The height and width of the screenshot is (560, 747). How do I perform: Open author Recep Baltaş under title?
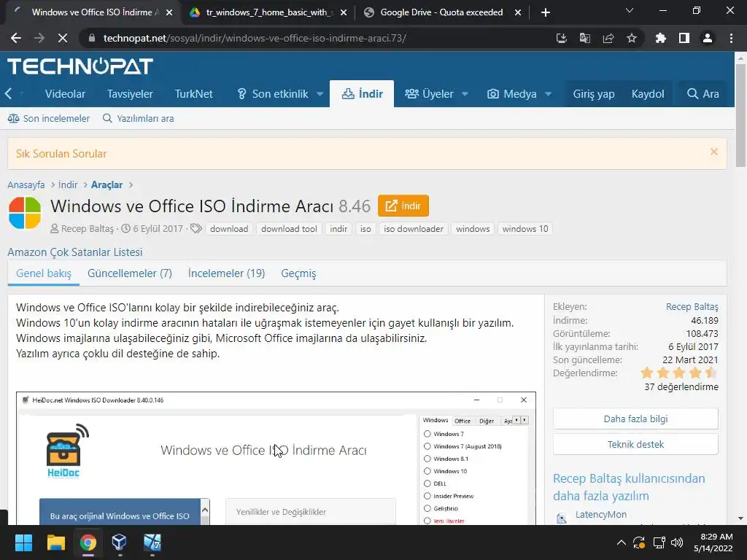click(88, 229)
